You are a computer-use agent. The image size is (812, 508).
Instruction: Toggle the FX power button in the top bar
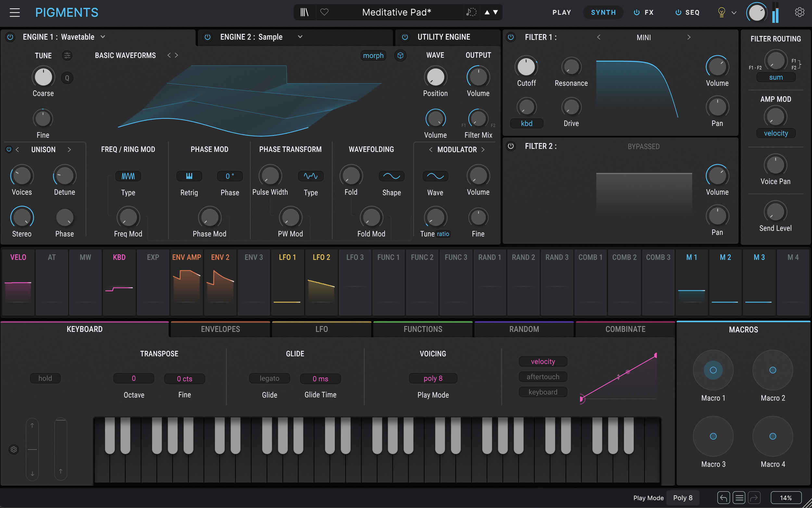coord(636,12)
